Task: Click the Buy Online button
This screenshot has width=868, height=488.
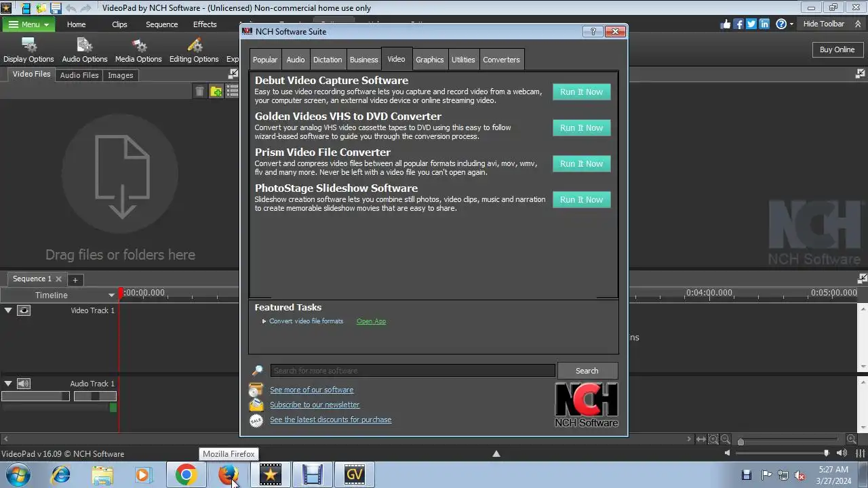Action: (837, 49)
